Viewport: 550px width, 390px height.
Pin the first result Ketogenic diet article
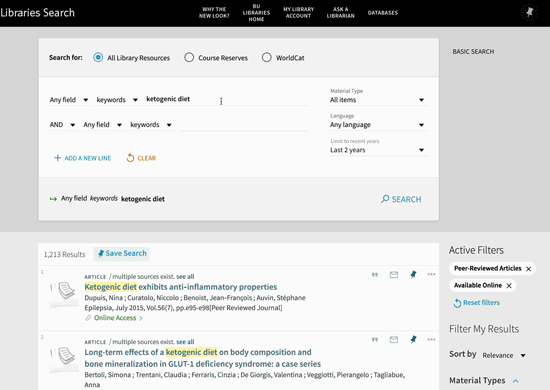[x=413, y=275]
